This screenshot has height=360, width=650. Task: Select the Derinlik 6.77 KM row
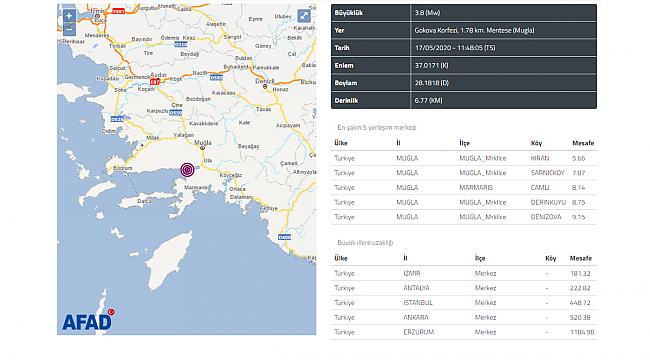pyautogui.click(x=464, y=100)
